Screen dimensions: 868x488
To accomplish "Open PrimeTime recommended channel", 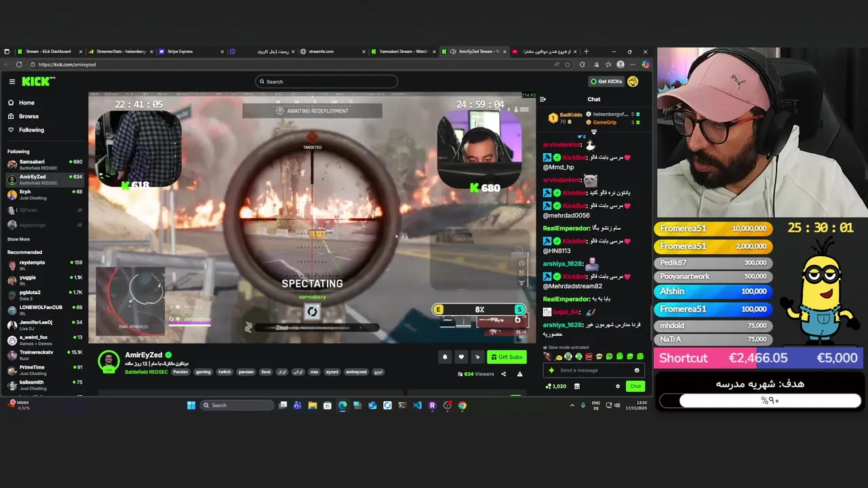I will (x=44, y=369).
